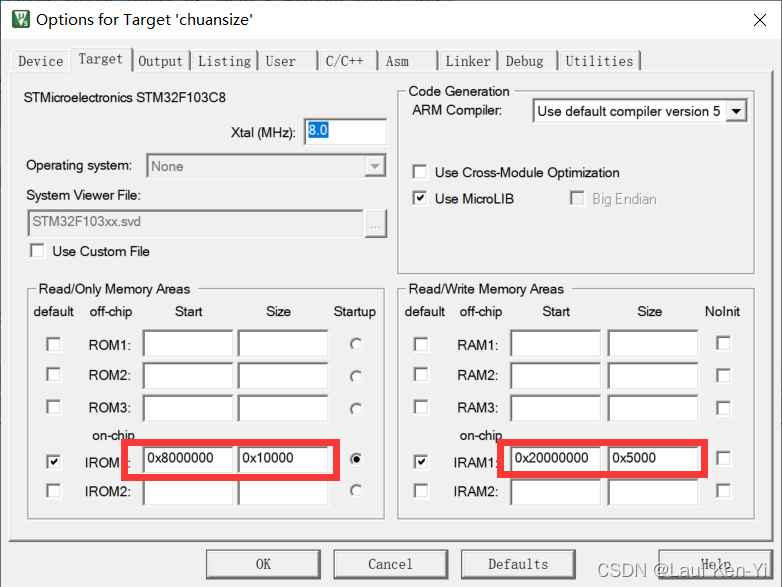Enable NoInit for RAM2
The width and height of the screenshot is (782, 587).
pos(723,376)
